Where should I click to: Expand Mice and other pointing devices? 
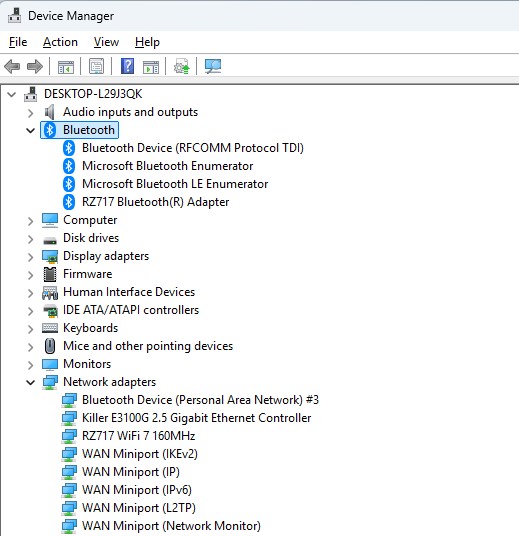31,347
